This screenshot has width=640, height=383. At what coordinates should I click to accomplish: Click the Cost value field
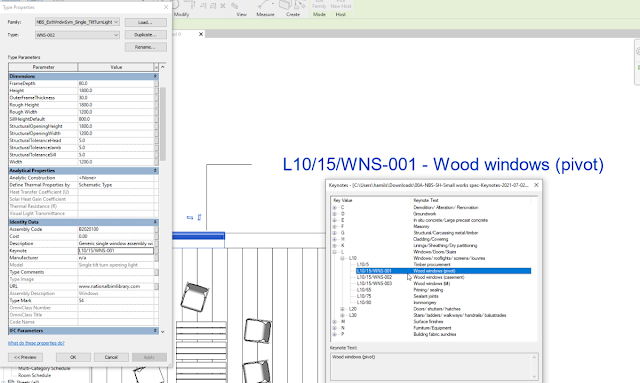[x=116, y=236]
